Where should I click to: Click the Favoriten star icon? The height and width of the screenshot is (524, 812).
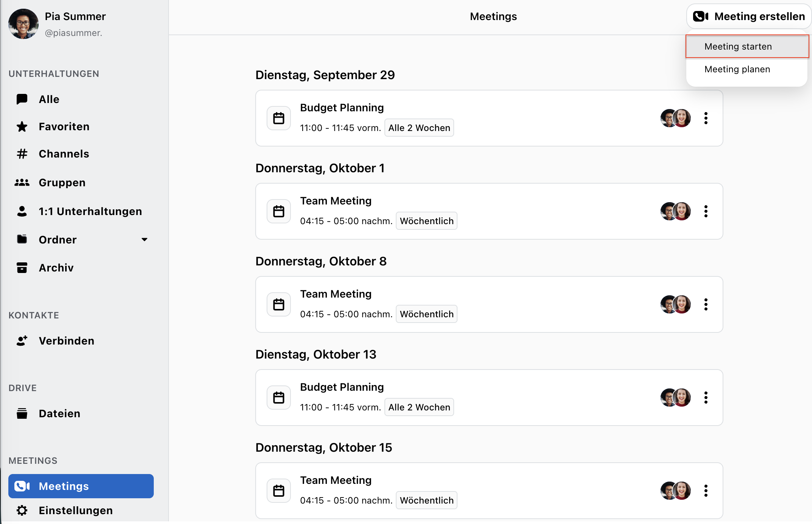click(x=22, y=126)
